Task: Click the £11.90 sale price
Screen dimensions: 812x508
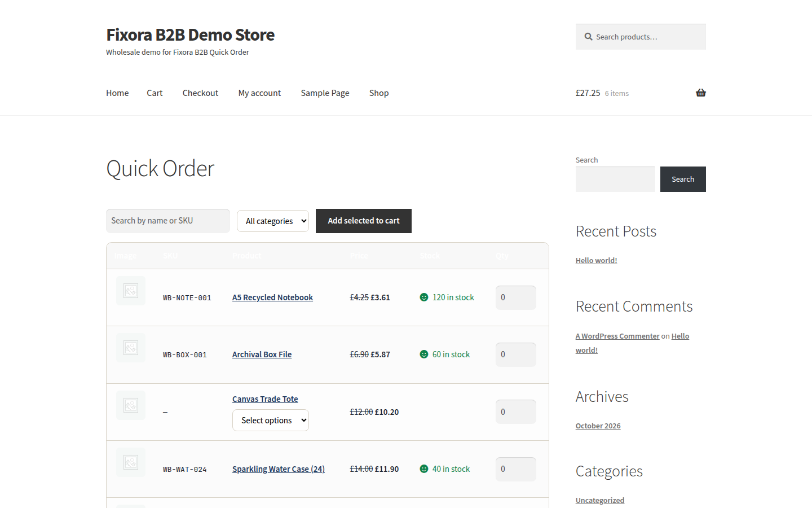Action: (x=387, y=469)
